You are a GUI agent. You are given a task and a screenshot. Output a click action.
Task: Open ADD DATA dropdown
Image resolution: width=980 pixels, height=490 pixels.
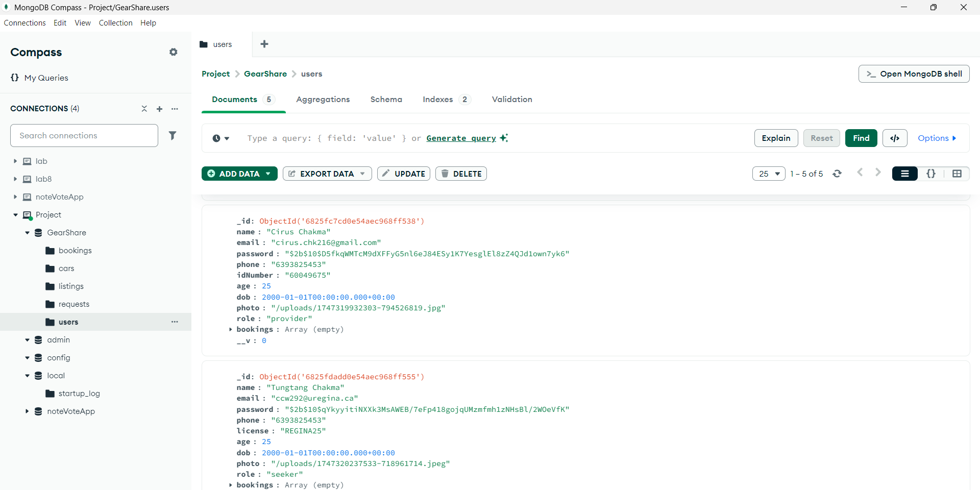239,174
